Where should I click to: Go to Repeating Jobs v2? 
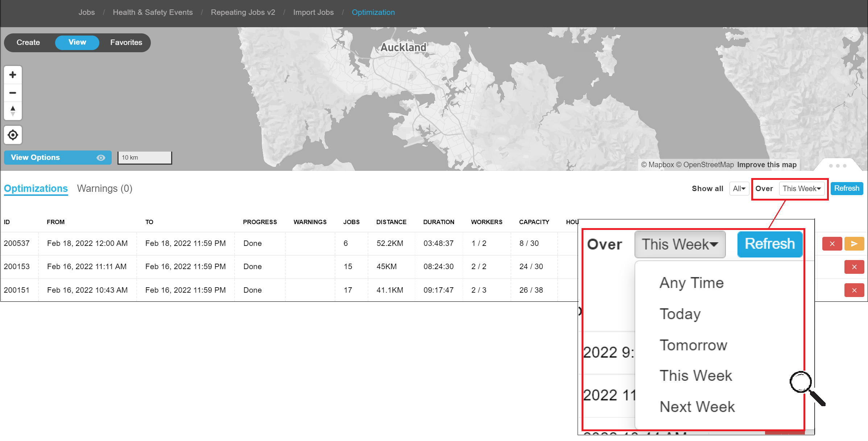[x=243, y=12]
